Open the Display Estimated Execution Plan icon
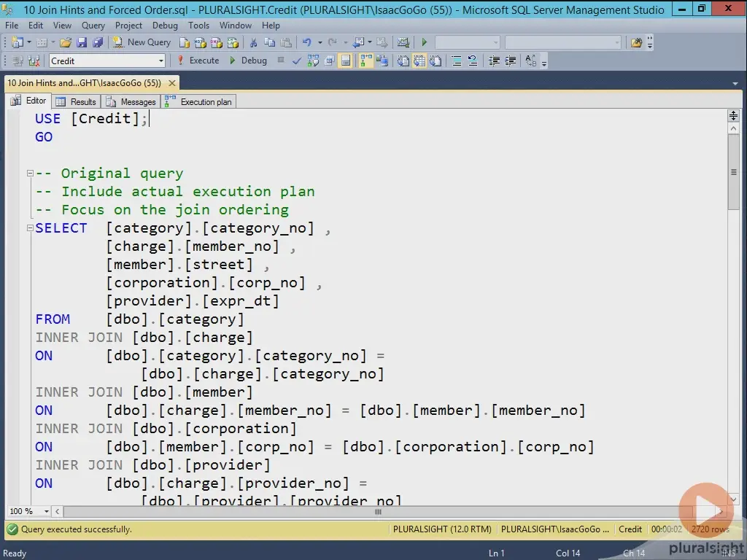This screenshot has height=560, width=747. pyautogui.click(x=313, y=61)
